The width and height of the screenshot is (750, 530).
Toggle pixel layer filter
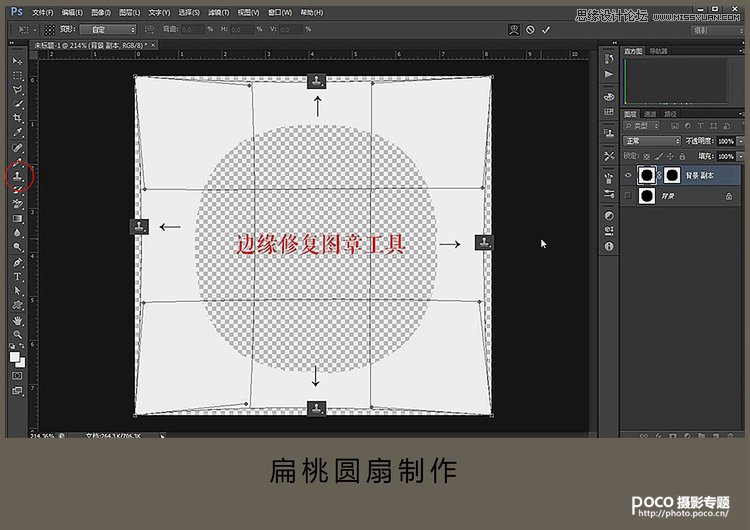coord(675,126)
